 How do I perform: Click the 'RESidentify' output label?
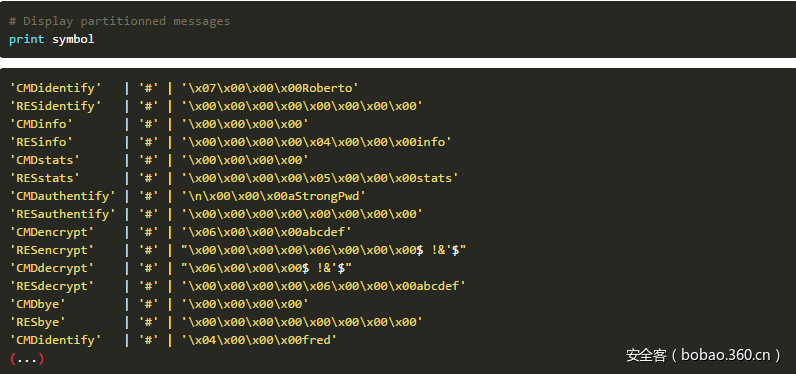(x=55, y=107)
